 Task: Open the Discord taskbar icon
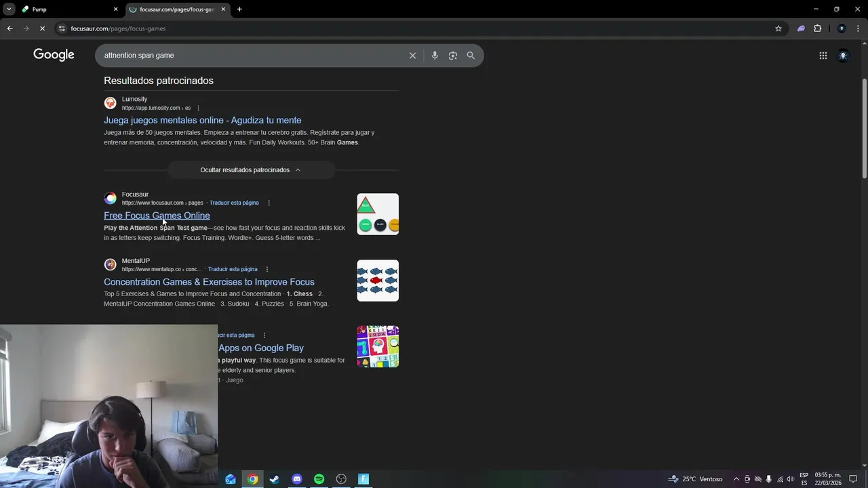tap(297, 479)
